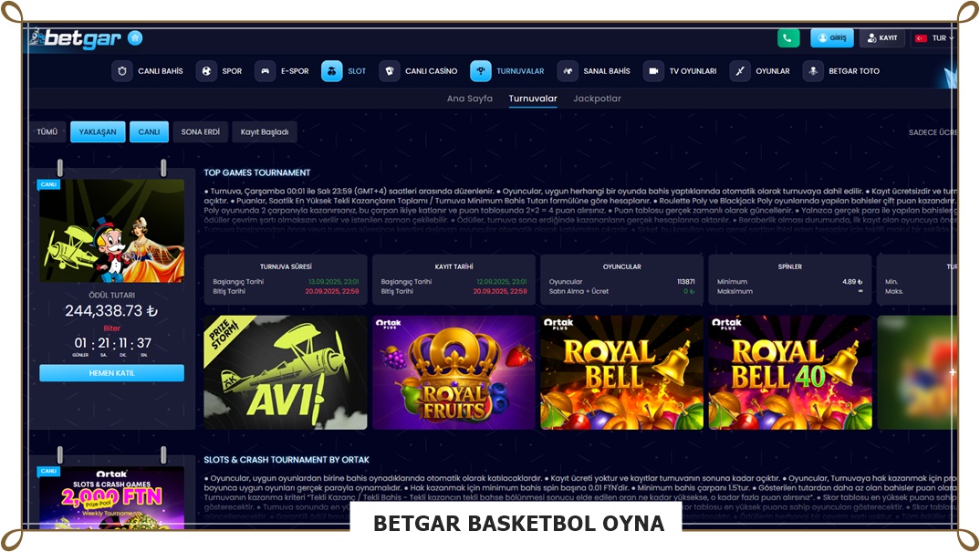Screen dimensions: 980x552
Task: Open the Royal Bell 40 game thumbnail
Action: [x=790, y=372]
